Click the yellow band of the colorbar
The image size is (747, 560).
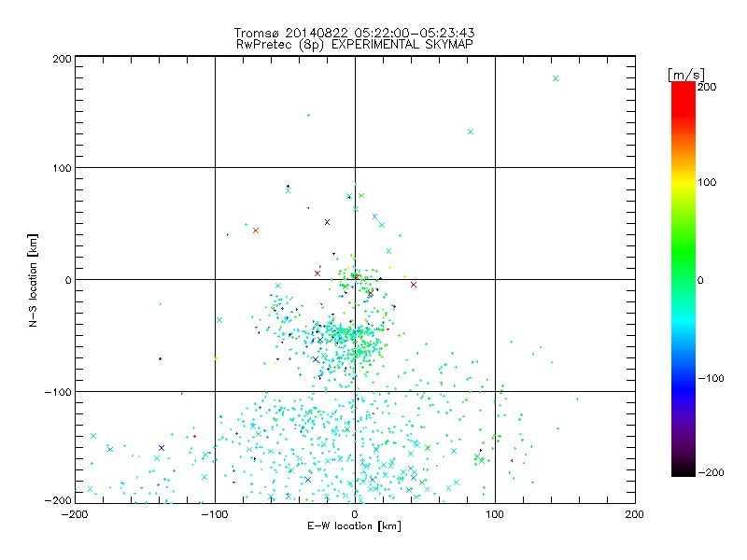684,183
